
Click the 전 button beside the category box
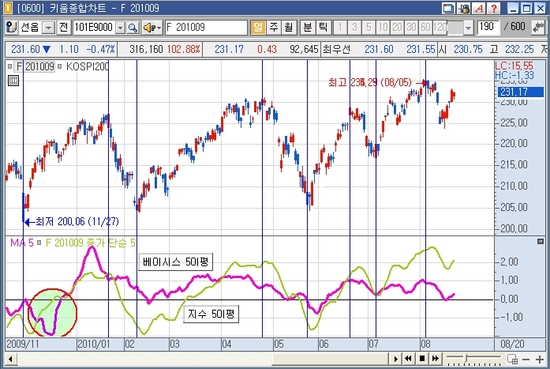tap(63, 27)
